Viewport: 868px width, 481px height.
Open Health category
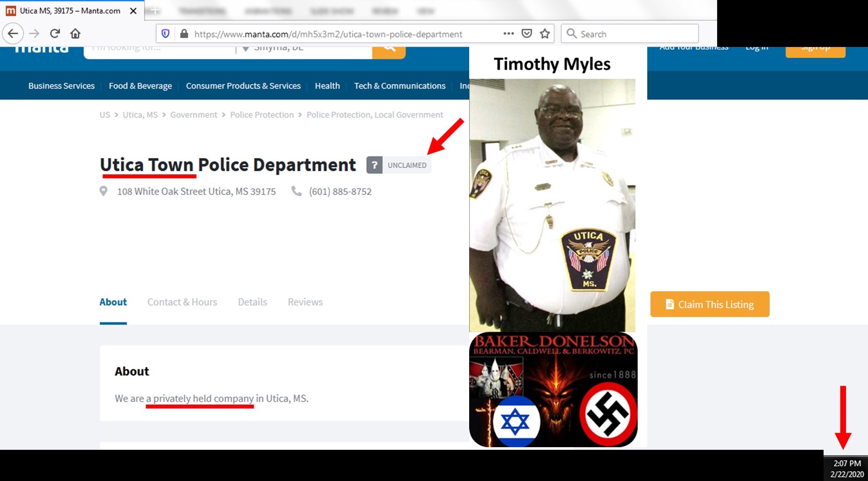click(x=327, y=86)
